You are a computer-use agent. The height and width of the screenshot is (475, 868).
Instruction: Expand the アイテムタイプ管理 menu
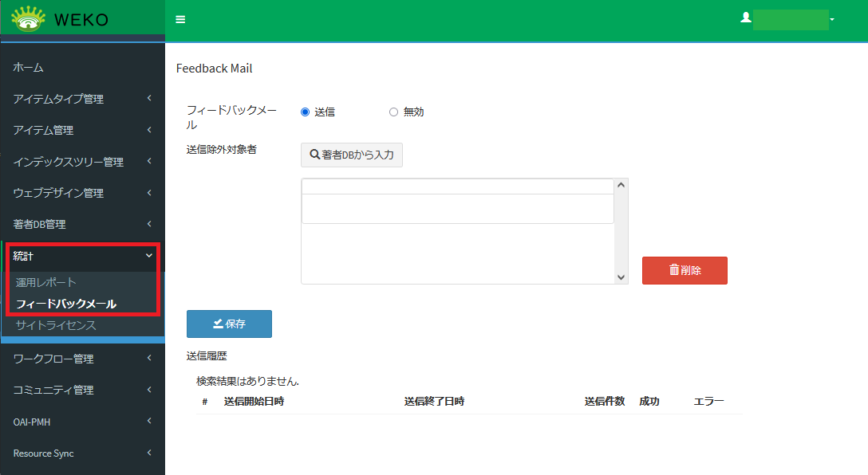point(82,99)
